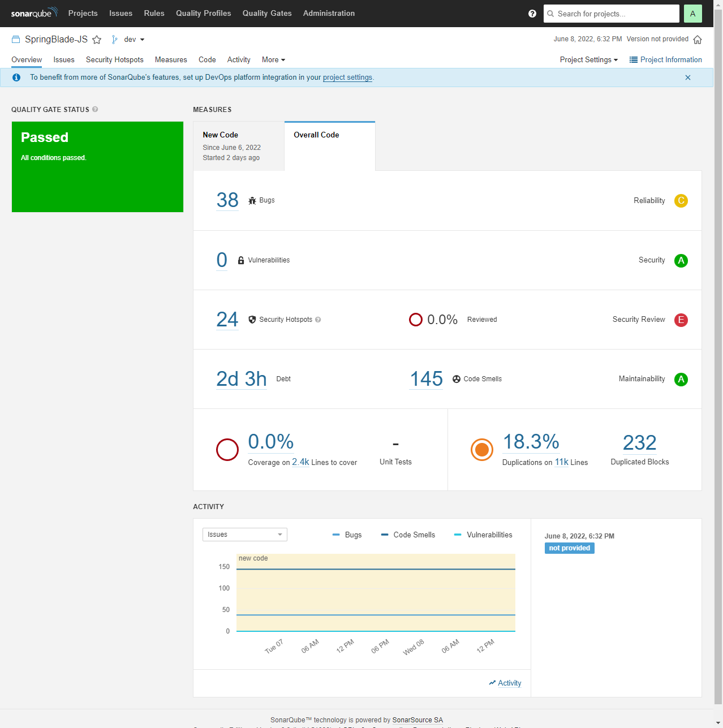
Task: Open the 2d 3h debt value
Action: (242, 379)
